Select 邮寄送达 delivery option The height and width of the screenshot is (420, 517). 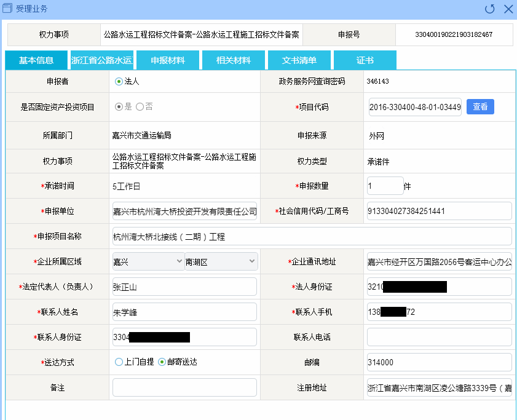point(162,362)
